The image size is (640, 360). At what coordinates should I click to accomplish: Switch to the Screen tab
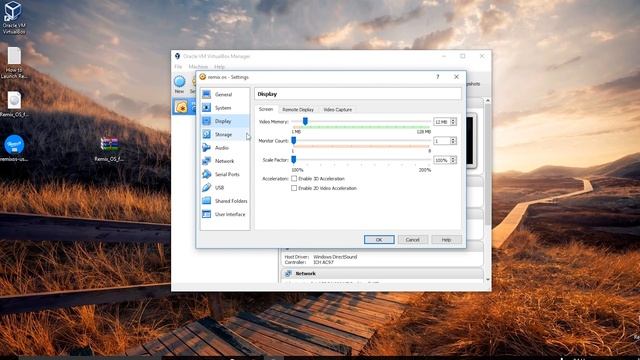266,109
